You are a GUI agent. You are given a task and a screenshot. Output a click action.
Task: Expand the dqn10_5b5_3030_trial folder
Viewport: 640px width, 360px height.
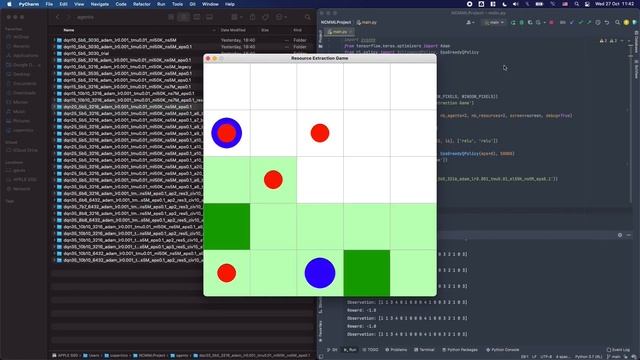tap(54, 53)
